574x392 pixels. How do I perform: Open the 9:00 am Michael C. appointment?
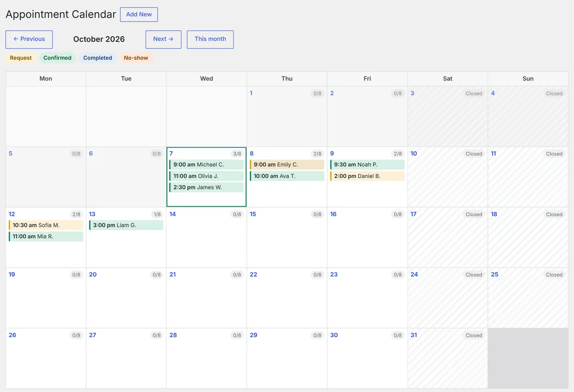[x=207, y=164]
